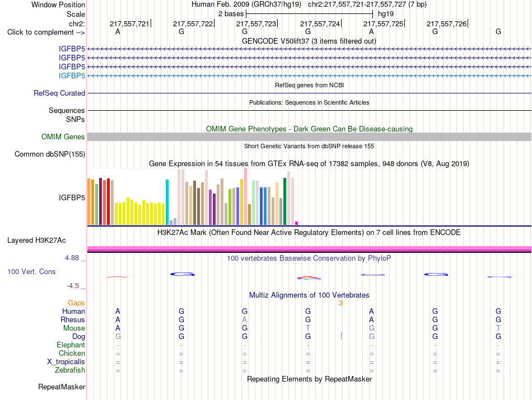Click the Layered H3K27Ac track label
532x400 pixels.
pos(36,241)
